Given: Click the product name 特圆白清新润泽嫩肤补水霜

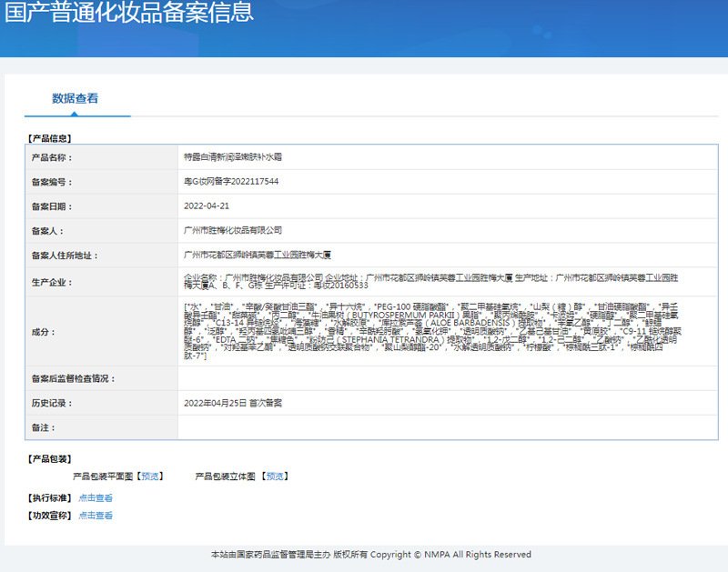Looking at the screenshot, I should (233, 157).
